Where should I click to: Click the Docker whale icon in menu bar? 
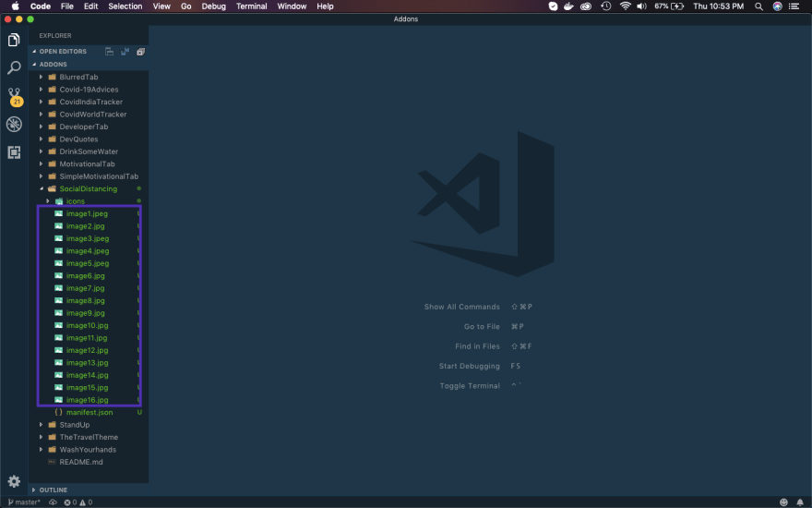[x=568, y=6]
